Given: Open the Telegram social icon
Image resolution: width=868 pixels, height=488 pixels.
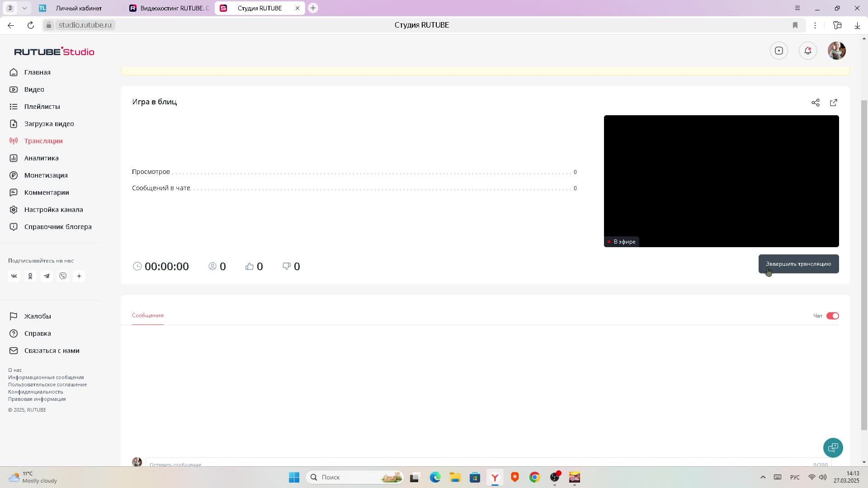Looking at the screenshot, I should tap(47, 276).
